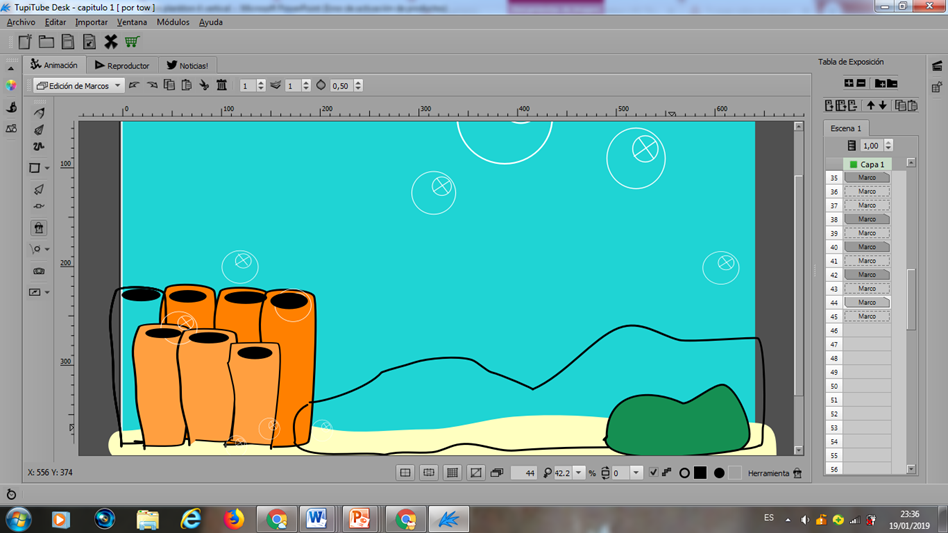948x533 pixels.
Task: Toggle the checkbox in the status bar
Action: coord(654,473)
